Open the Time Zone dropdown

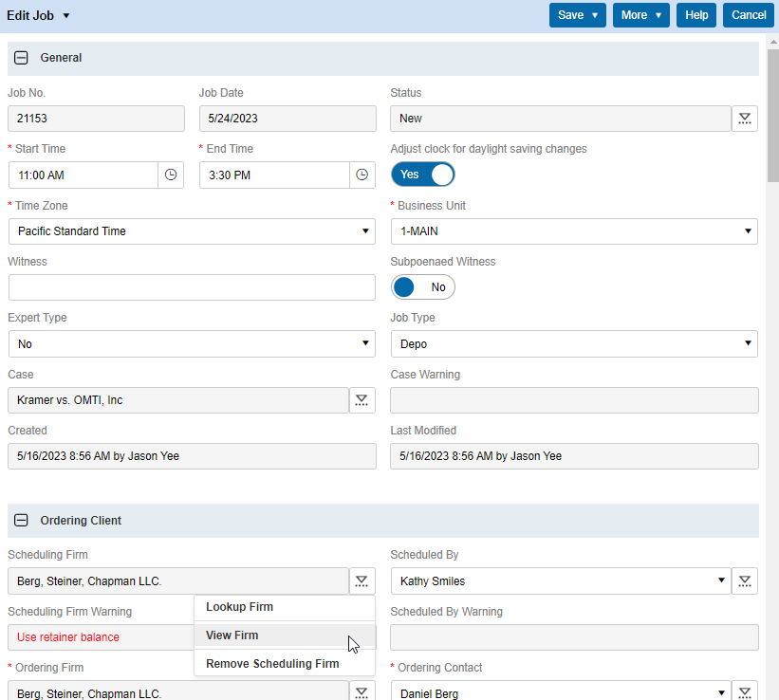point(192,231)
